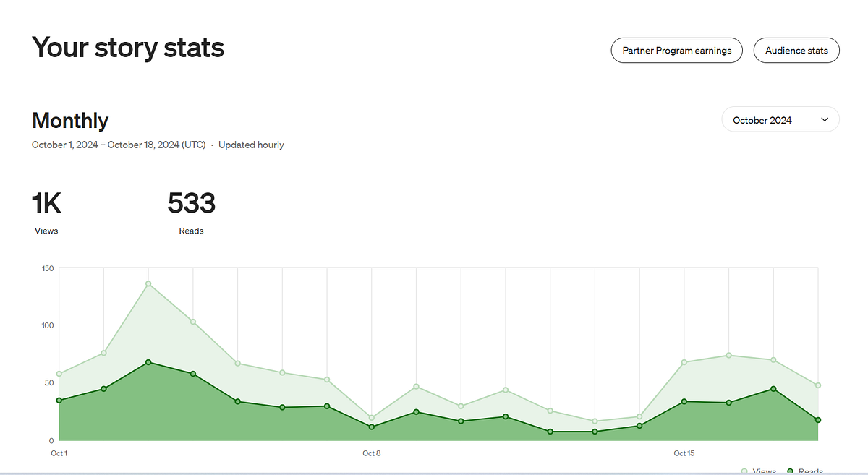Select the highest Views peak data point
Image resolution: width=868 pixels, height=475 pixels.
coord(148,283)
